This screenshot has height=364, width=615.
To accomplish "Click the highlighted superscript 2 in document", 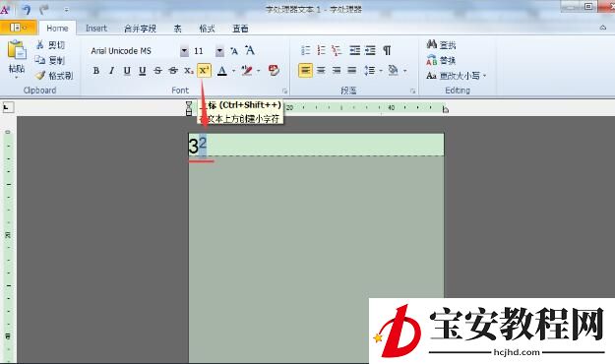I will pos(203,144).
